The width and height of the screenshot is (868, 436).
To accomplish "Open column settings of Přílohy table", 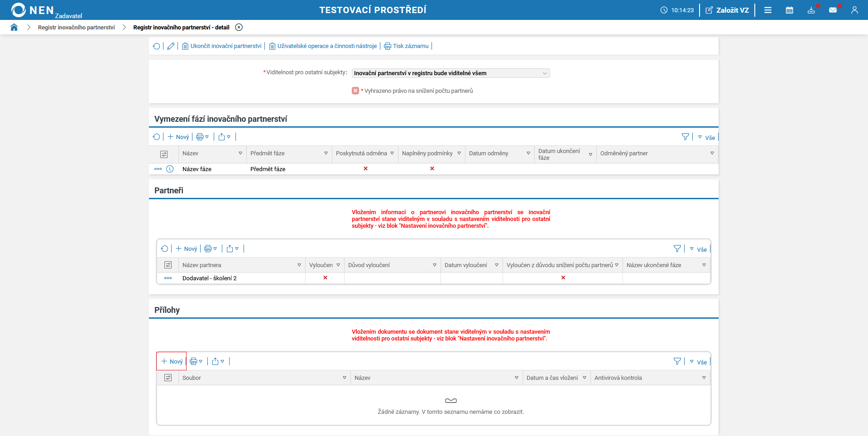I will pyautogui.click(x=168, y=378).
